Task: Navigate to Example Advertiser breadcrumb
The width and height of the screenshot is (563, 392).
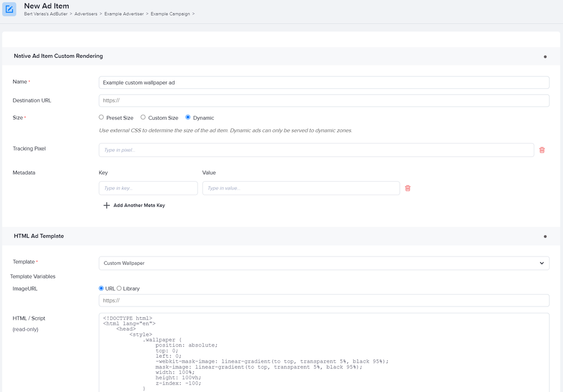Action: click(x=124, y=14)
